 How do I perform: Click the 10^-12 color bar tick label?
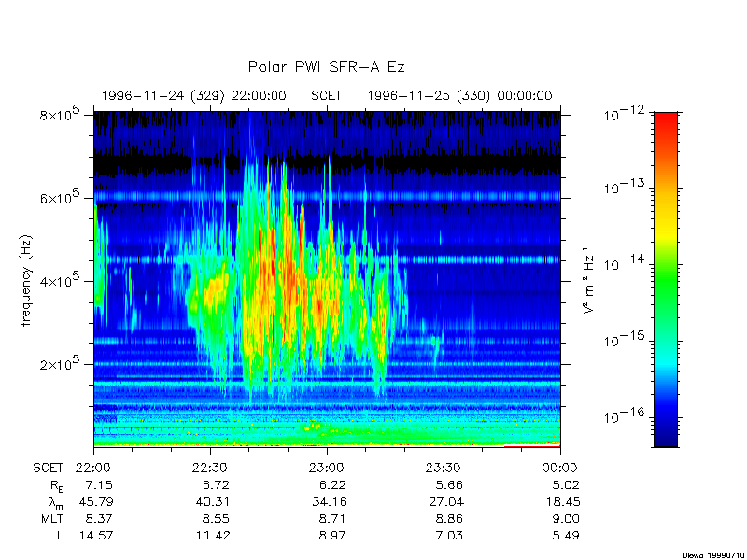pos(624,115)
